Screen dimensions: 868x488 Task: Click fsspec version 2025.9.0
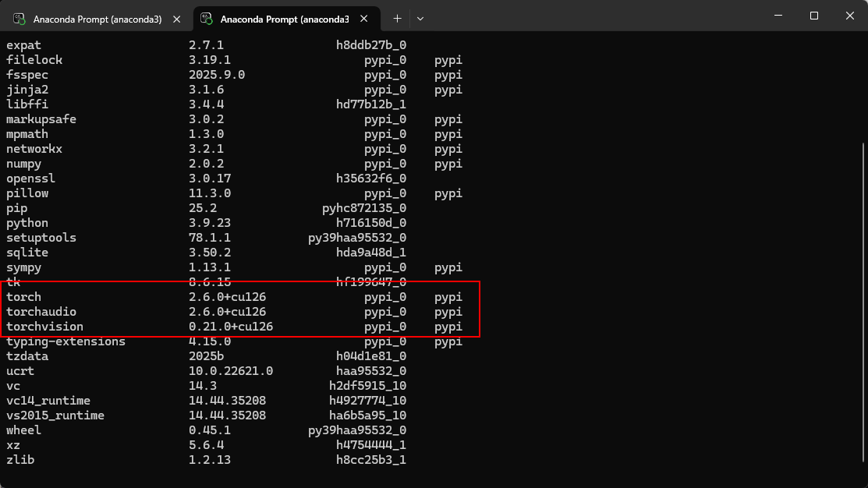pyautogui.click(x=217, y=75)
